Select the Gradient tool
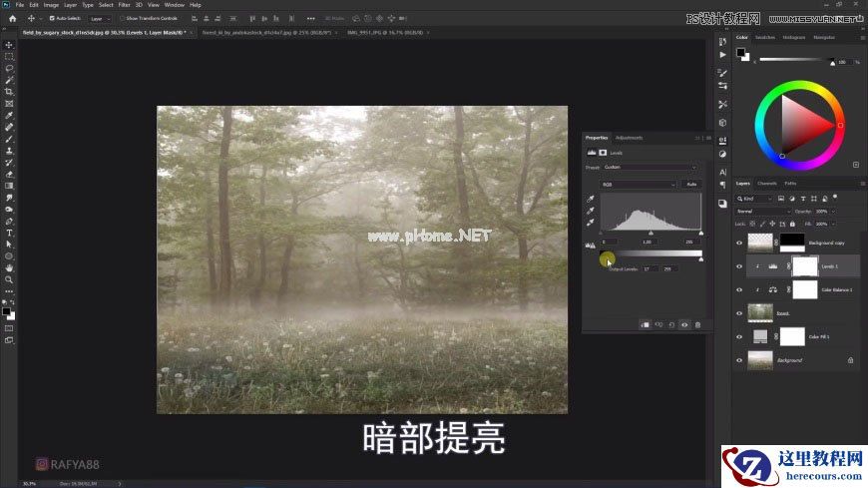868x488 pixels. [x=9, y=186]
